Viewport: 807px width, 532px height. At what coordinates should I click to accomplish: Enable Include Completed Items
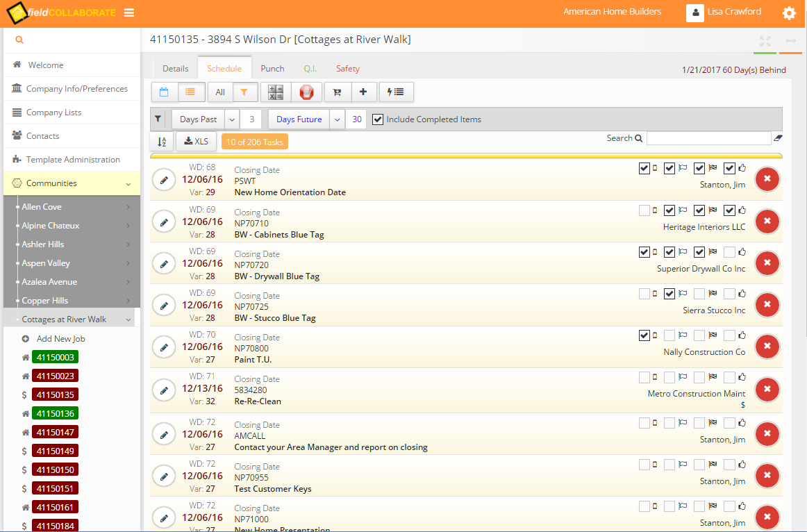(377, 119)
